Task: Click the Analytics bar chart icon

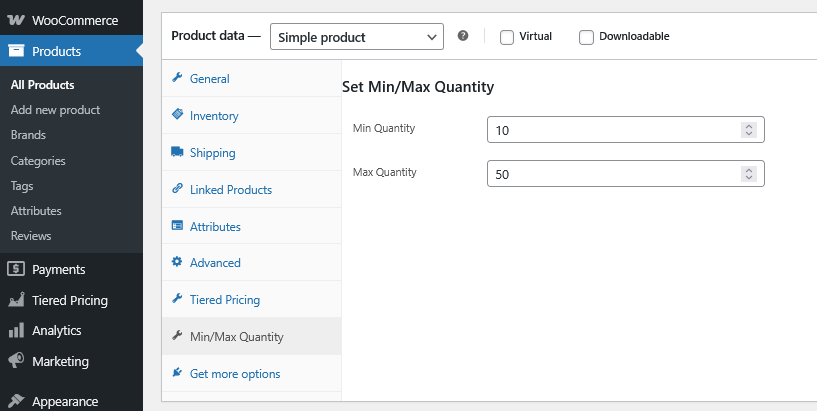Action: tap(16, 330)
